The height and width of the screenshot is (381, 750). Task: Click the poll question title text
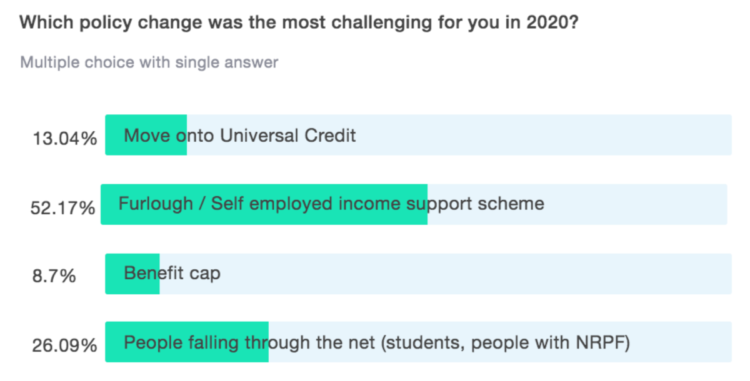click(x=299, y=22)
